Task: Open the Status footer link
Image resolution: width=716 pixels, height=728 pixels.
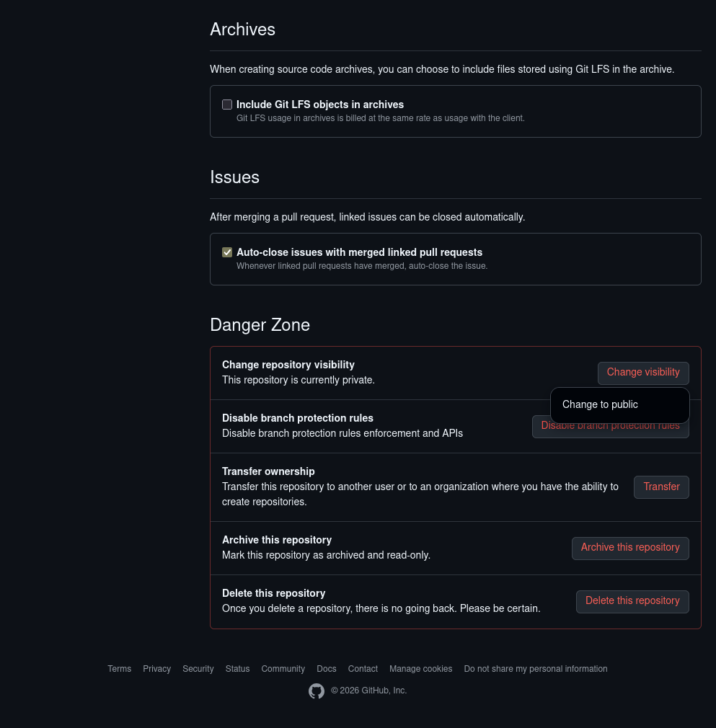Action: point(237,669)
